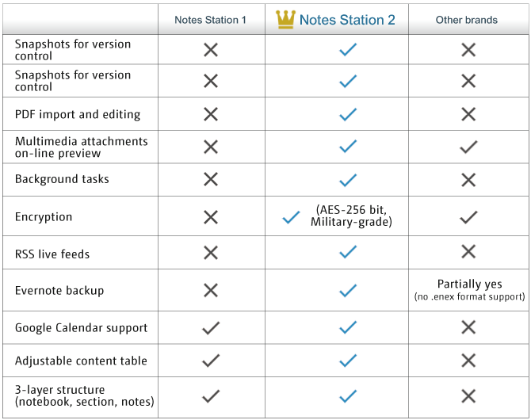Select the Other brands column header
Screen dimensions: 531x420
click(x=467, y=20)
